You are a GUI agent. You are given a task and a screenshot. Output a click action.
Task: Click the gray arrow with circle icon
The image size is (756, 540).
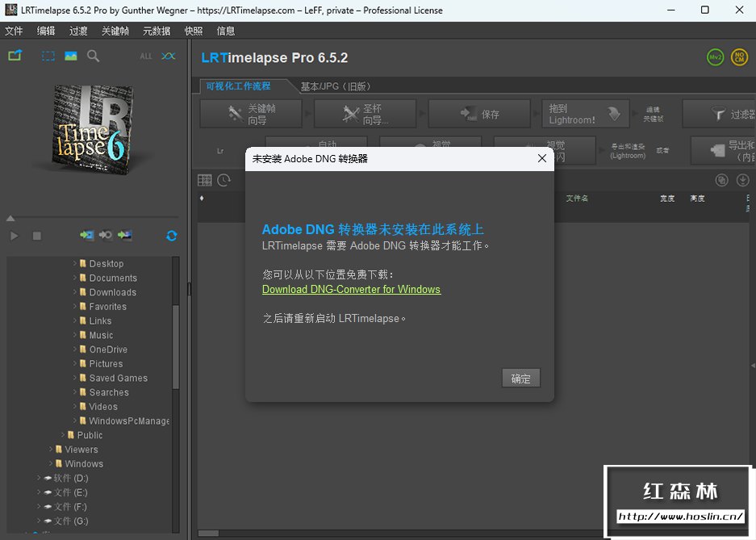pyautogui.click(x=106, y=235)
